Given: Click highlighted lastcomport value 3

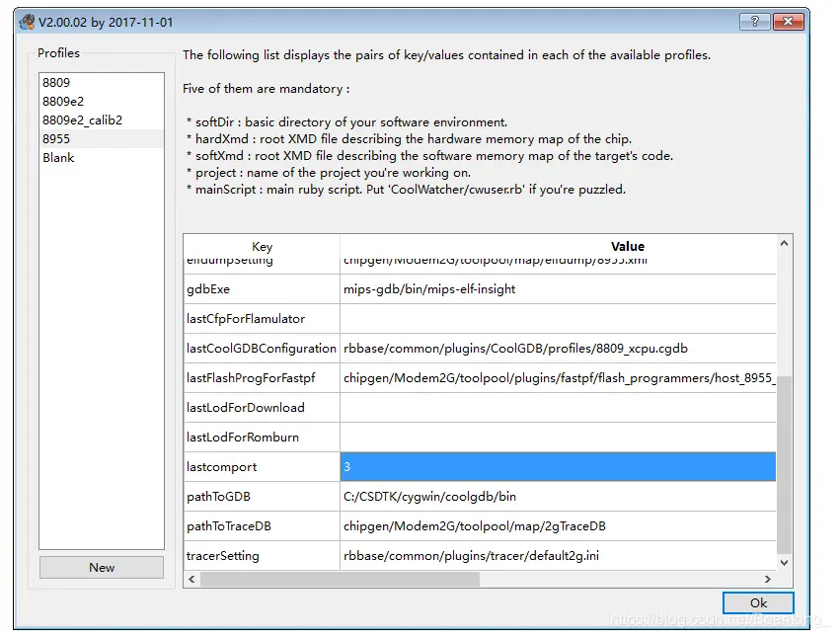Looking at the screenshot, I should [558, 466].
